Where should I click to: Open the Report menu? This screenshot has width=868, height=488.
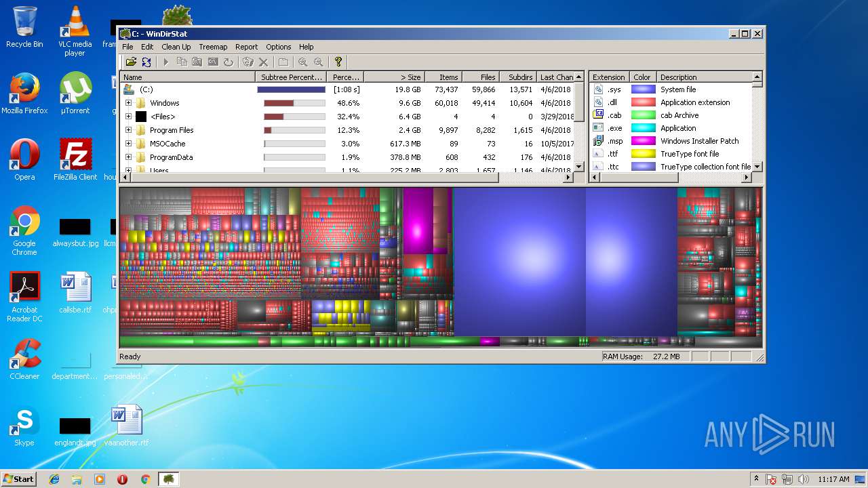(246, 47)
